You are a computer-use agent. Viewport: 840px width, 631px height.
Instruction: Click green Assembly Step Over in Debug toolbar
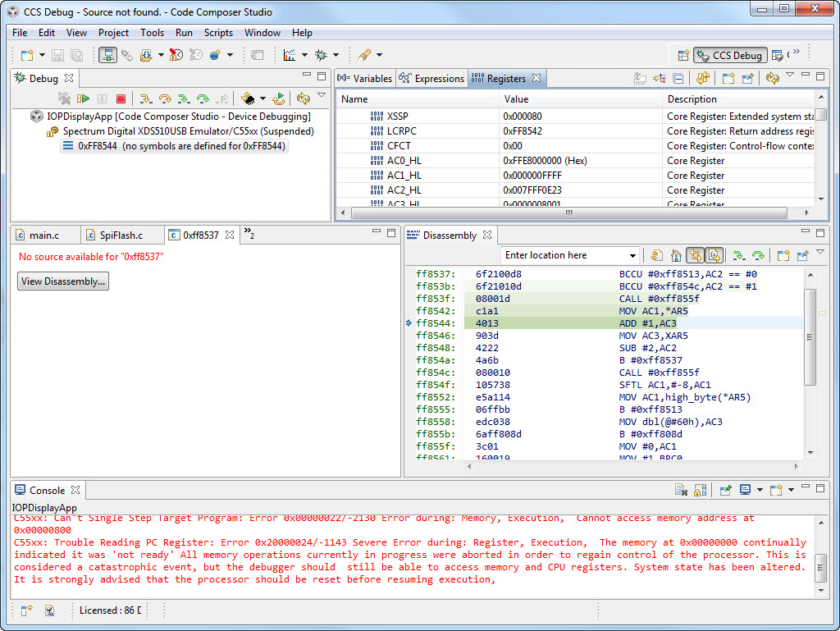click(x=203, y=98)
